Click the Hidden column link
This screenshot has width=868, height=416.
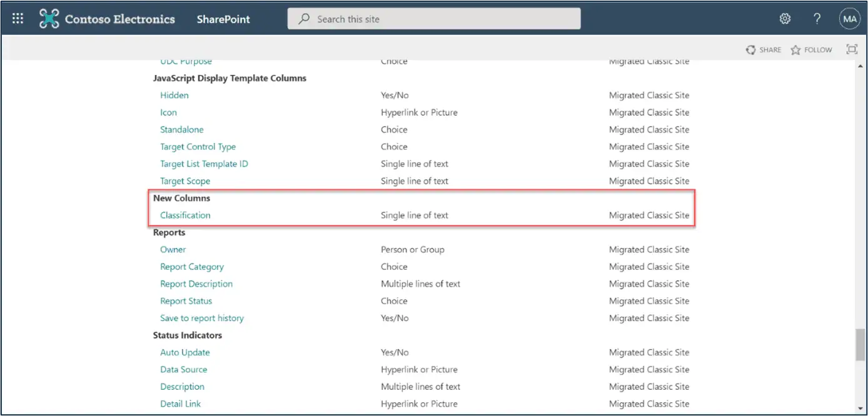(x=174, y=95)
